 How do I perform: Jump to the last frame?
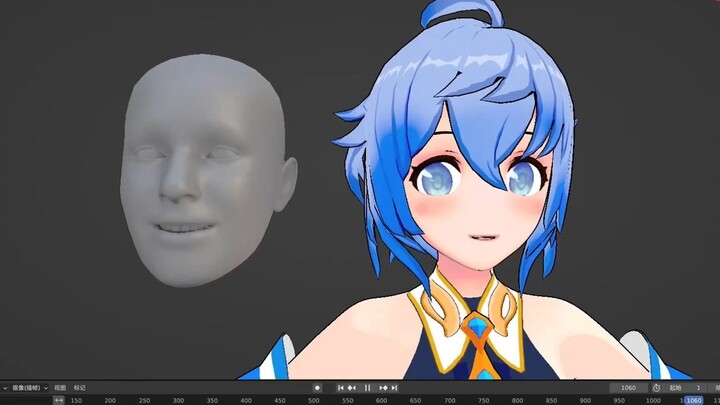(394, 388)
